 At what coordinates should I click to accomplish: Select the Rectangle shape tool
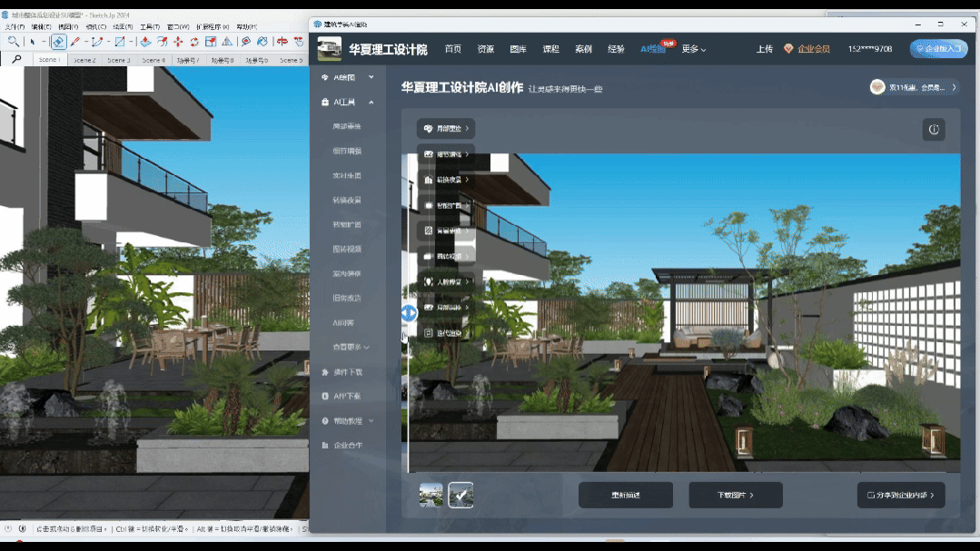tap(119, 42)
